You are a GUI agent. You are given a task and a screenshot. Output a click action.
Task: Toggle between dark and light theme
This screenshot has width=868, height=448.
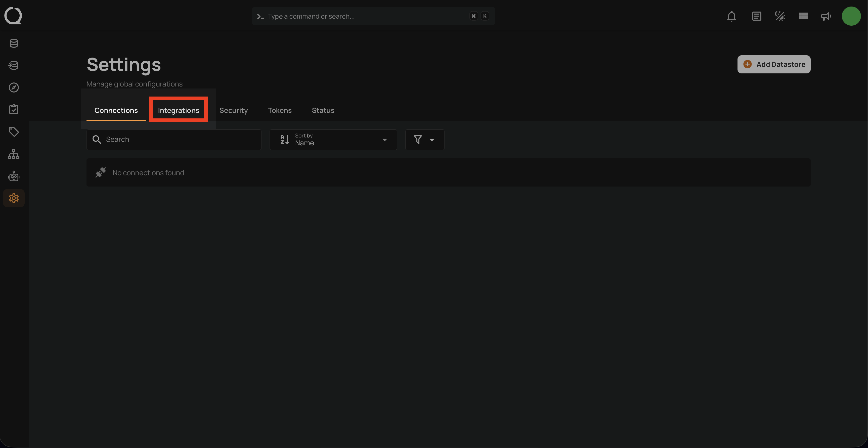tap(780, 16)
